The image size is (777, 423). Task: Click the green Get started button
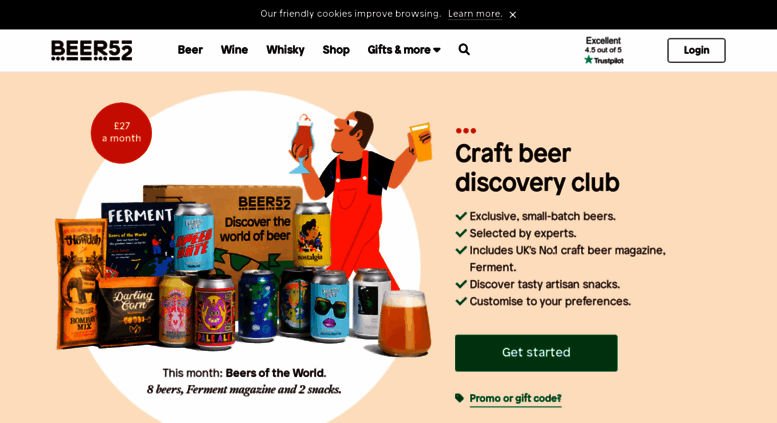tap(536, 353)
